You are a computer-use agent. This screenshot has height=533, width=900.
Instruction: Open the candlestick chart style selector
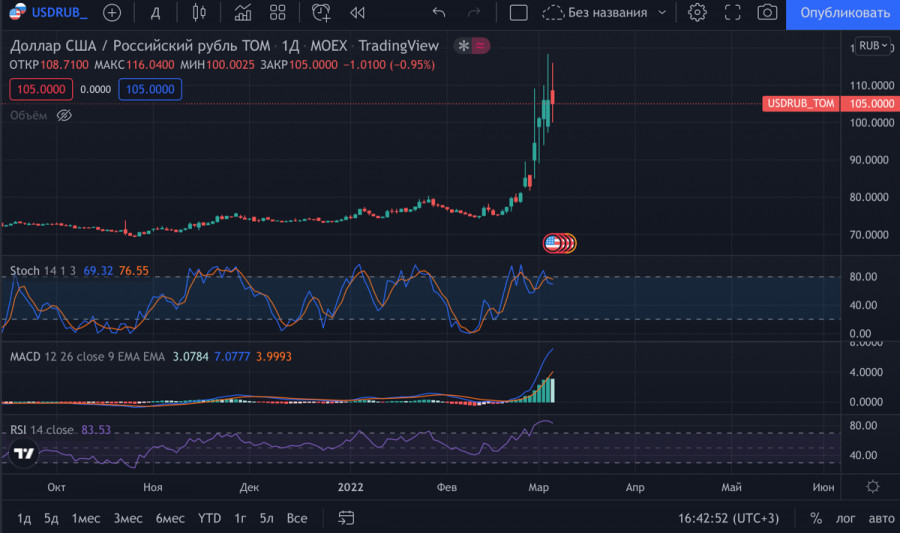coord(198,13)
